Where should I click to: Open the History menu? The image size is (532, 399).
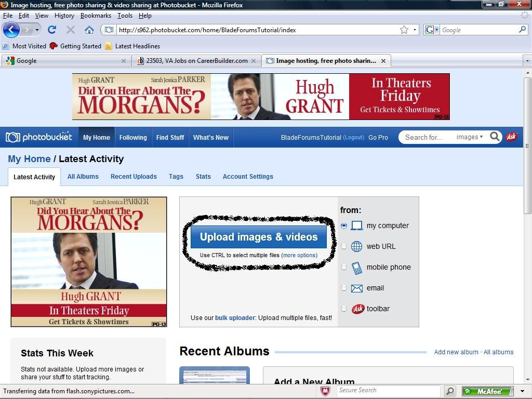(64, 16)
